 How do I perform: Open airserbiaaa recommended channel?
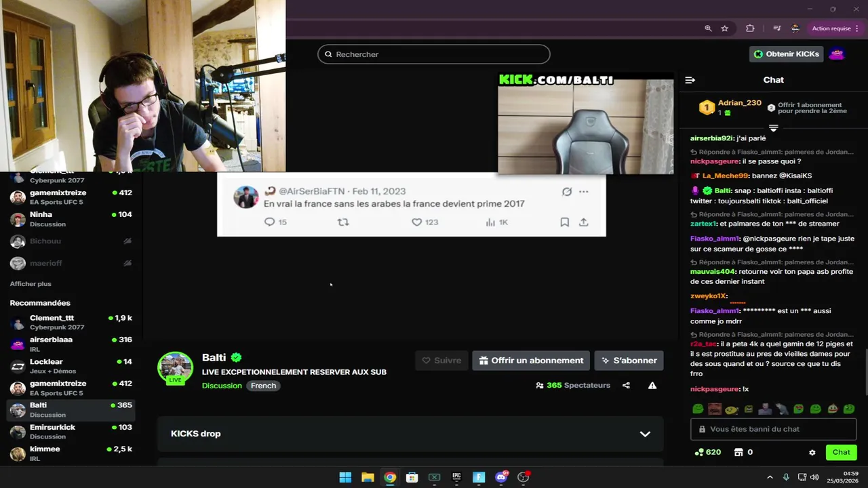click(x=71, y=344)
